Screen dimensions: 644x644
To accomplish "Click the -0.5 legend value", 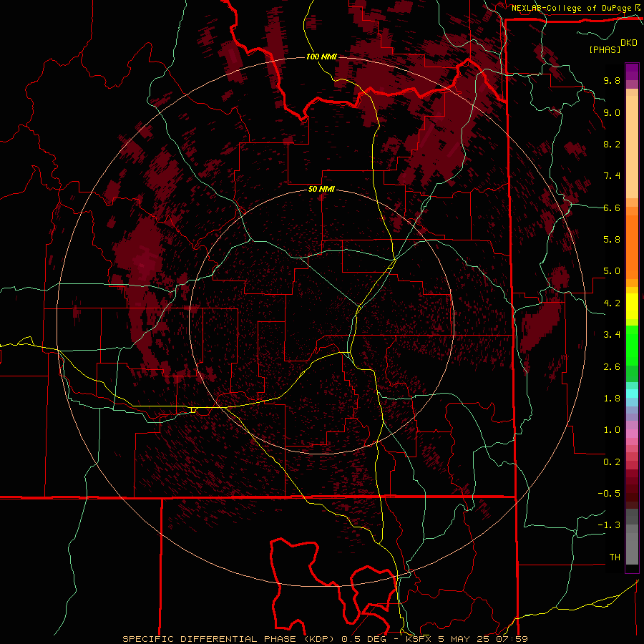I will [x=609, y=494].
